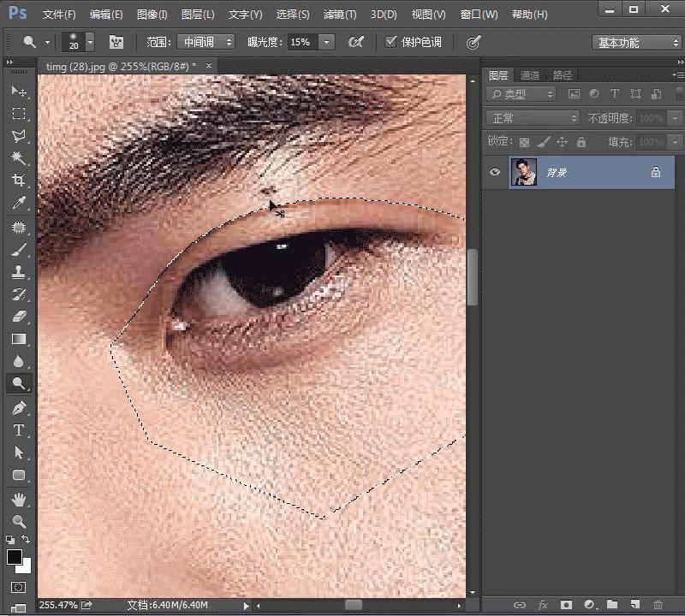Select the Pen tool
Image resolution: width=685 pixels, height=616 pixels.
click(18, 407)
